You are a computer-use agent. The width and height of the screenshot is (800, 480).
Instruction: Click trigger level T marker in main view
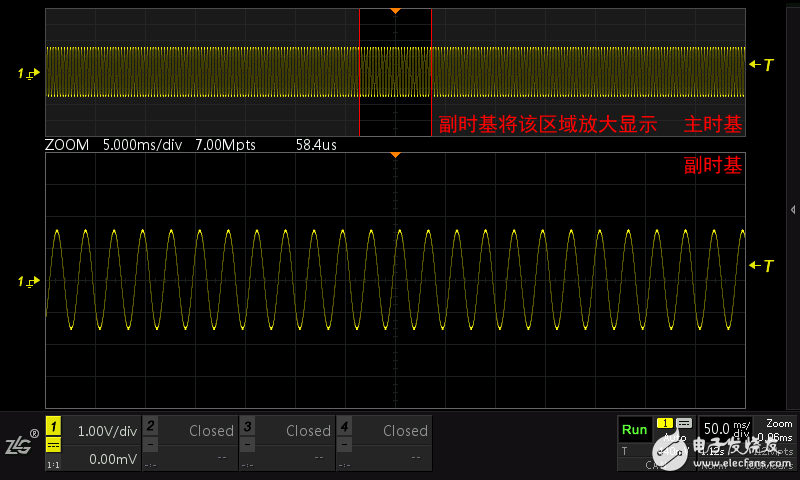coord(762,65)
